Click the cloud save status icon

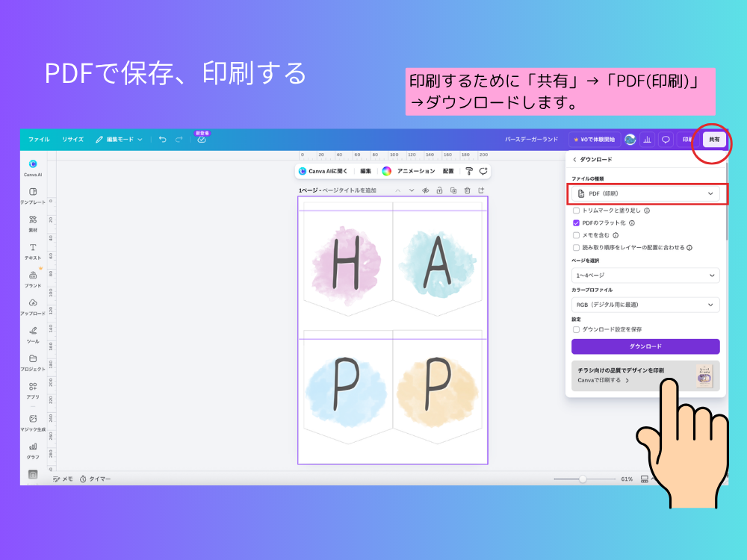[202, 140]
